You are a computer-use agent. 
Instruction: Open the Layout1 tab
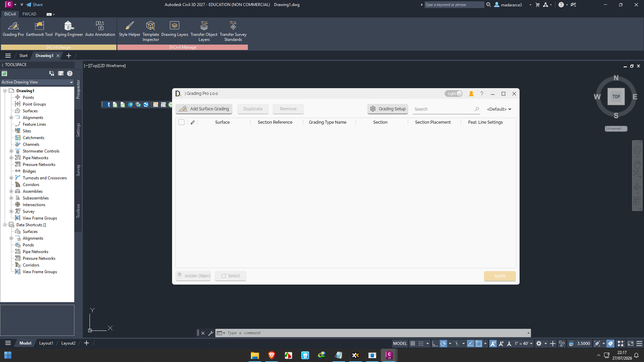(x=46, y=343)
